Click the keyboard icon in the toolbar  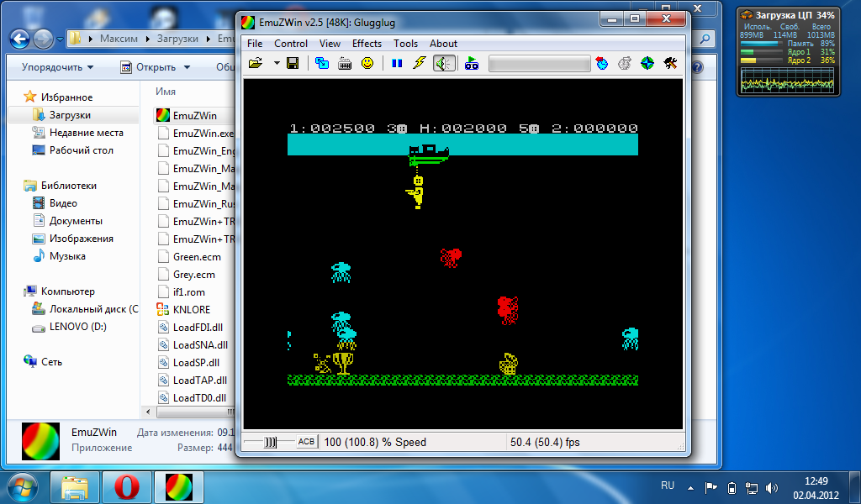coord(345,63)
